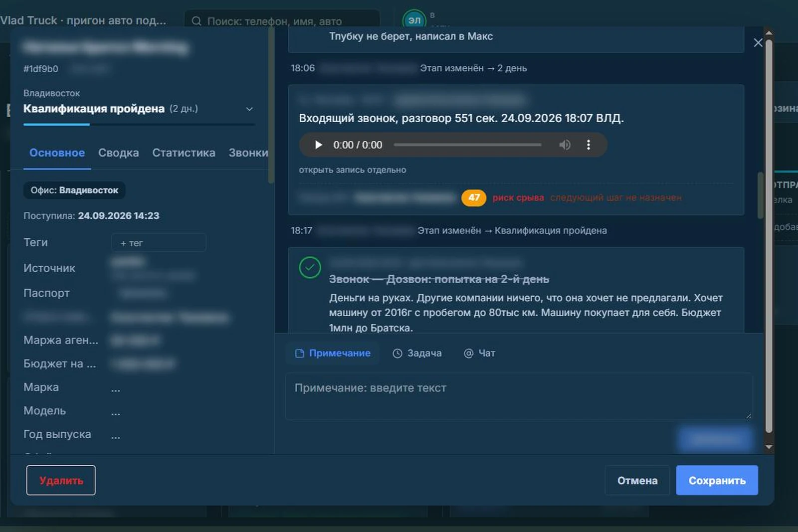
Task: Click the Марка field value
Action: [116, 388]
